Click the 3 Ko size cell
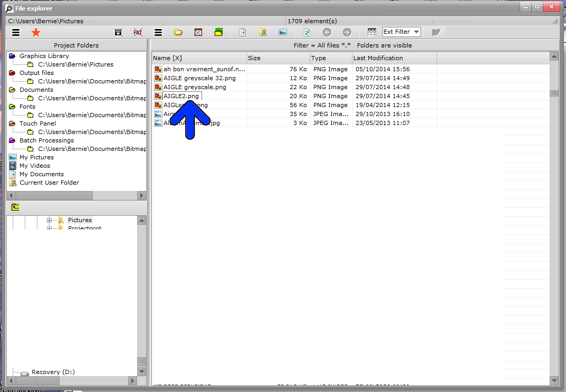Screen dimensions: 566x392 click(300, 123)
